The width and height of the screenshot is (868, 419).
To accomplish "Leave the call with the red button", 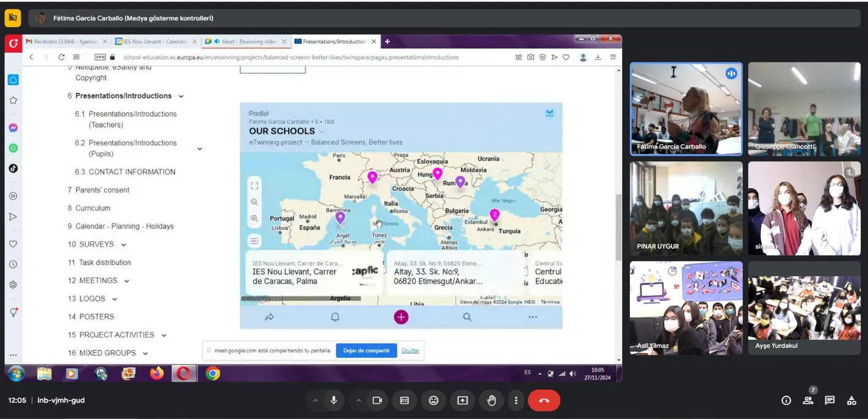I will click(544, 401).
